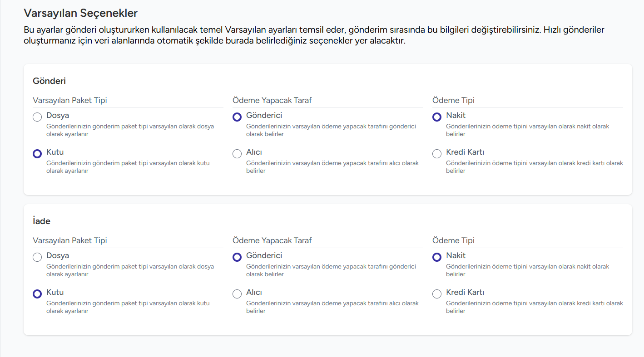Choose Alıcı radio under İade section
This screenshot has width=644, height=357.
click(x=237, y=294)
